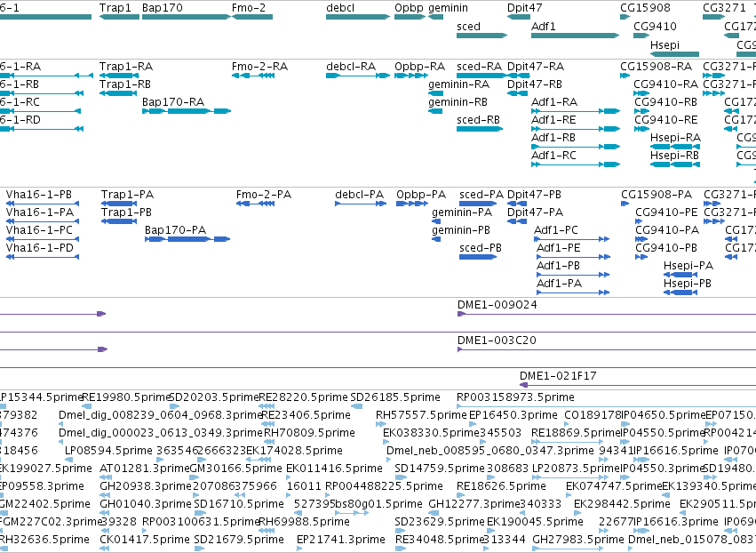The height and width of the screenshot is (553, 756).
Task: Select the CG15908 gene label
Action: pyautogui.click(x=645, y=8)
